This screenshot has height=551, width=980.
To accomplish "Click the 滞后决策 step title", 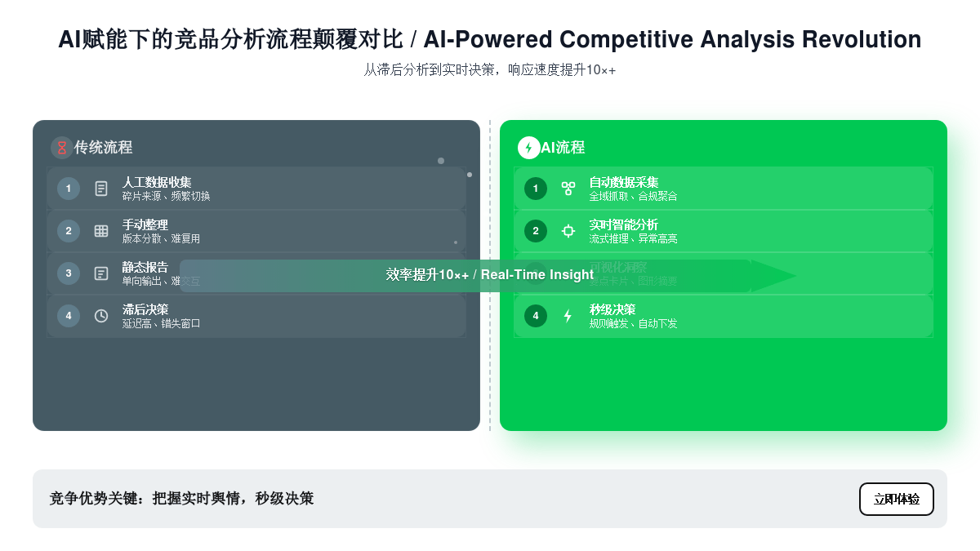I will [x=145, y=309].
